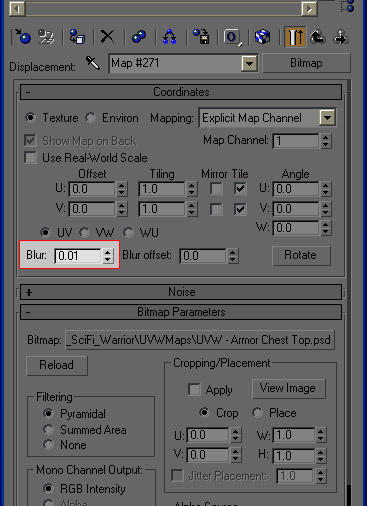
Task: Click the V Angle value field
Action: click(x=296, y=209)
